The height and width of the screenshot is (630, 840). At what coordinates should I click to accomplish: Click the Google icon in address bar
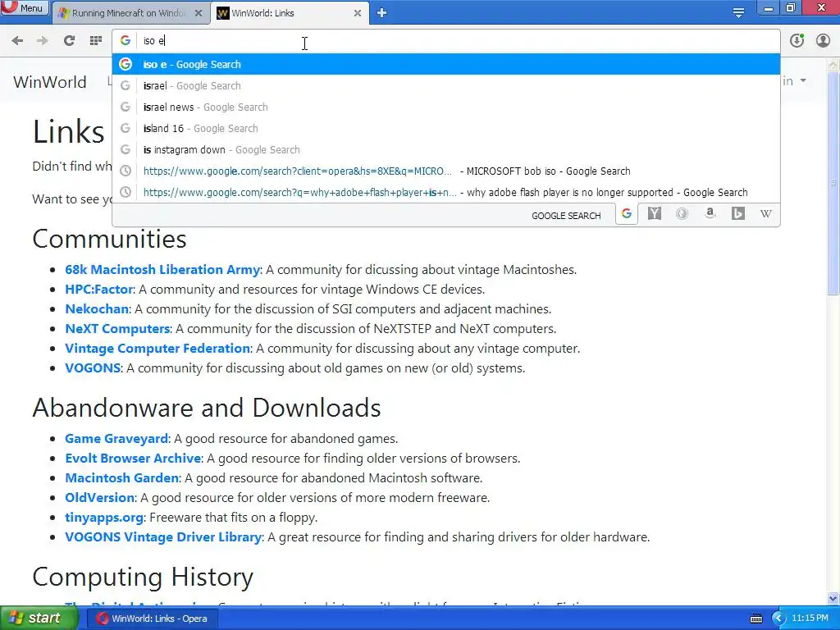126,41
